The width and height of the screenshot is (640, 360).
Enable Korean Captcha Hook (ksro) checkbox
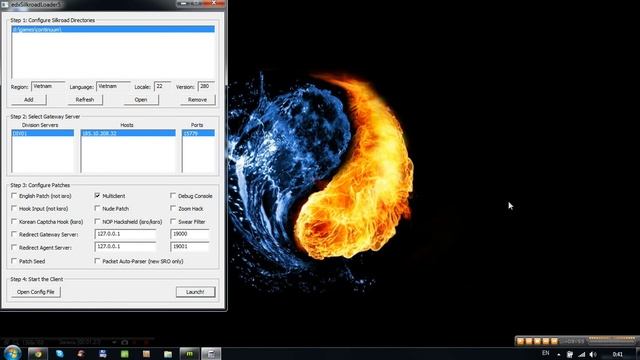pyautogui.click(x=14, y=222)
